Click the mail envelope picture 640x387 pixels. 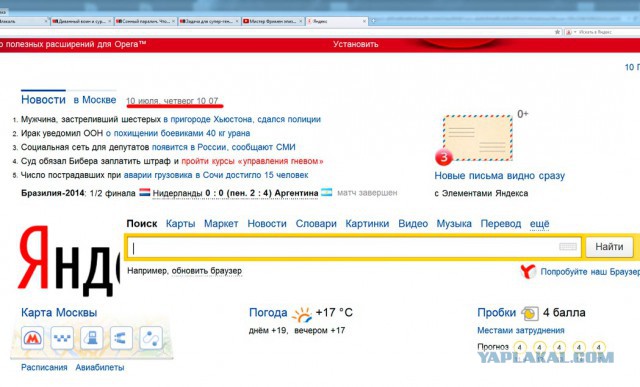(x=478, y=138)
